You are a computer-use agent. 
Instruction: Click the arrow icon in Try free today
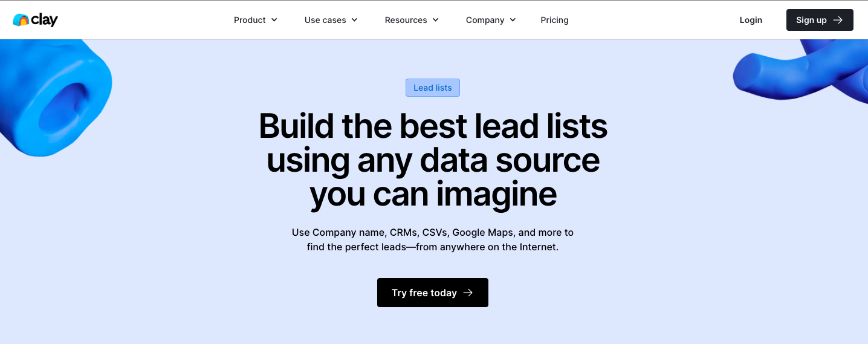coord(468,293)
